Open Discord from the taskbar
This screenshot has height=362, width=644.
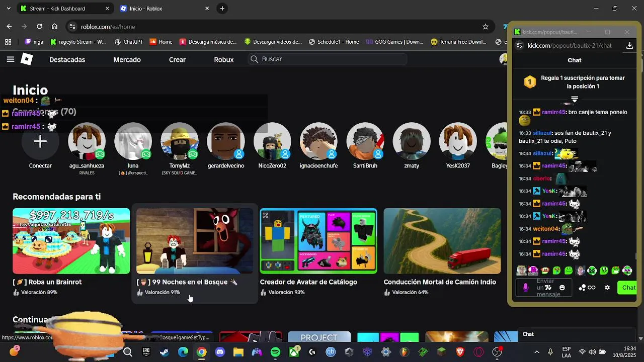click(220, 352)
